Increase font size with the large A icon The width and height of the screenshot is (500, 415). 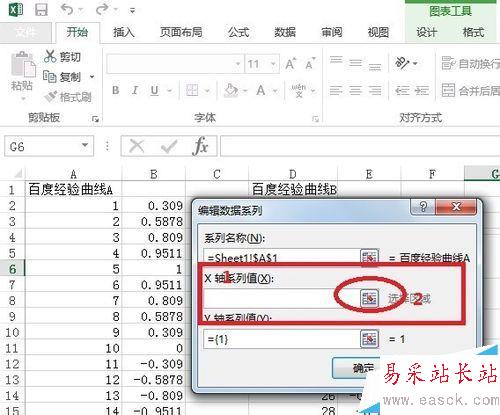coord(290,64)
